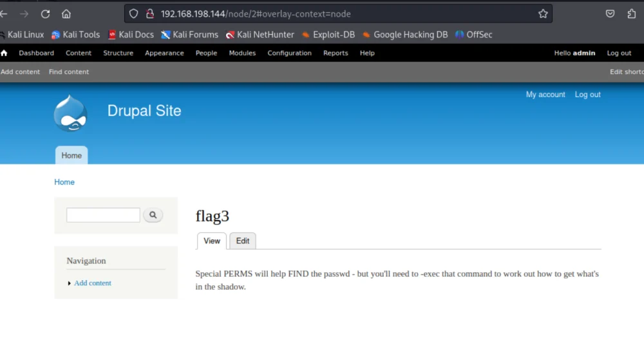Open My account link
The width and height of the screenshot is (644, 340).
click(545, 95)
